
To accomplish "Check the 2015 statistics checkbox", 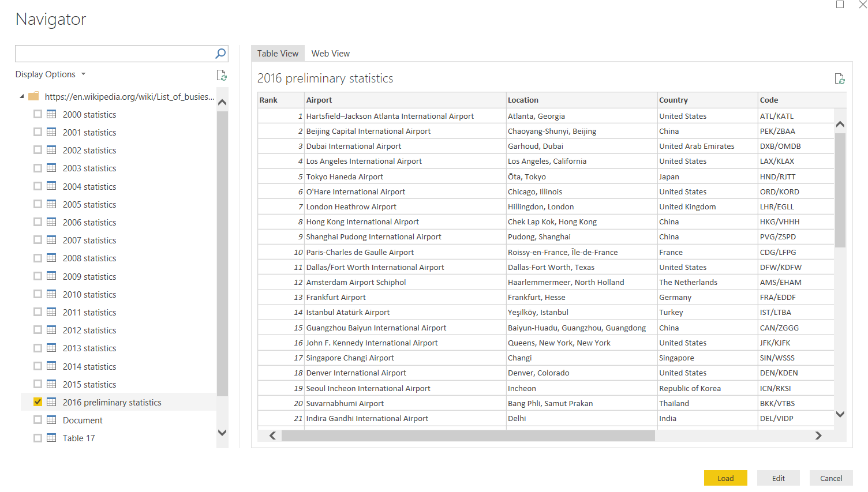I will pos(38,384).
